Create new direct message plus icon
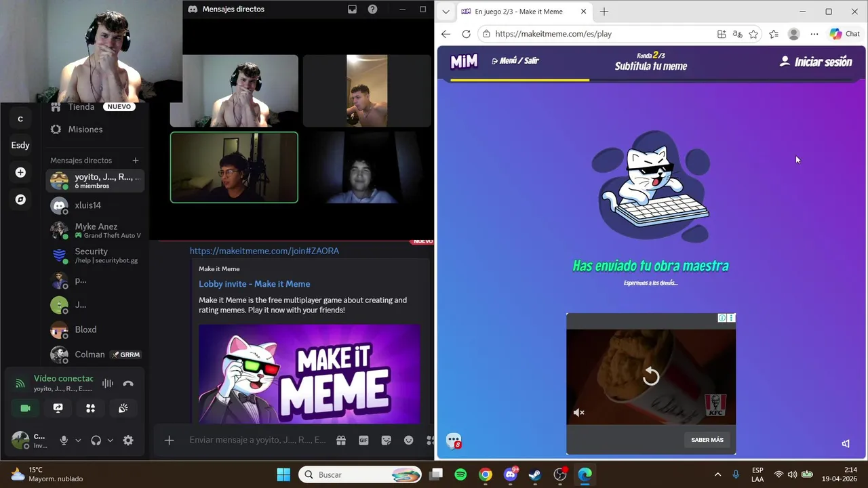Viewport: 868px width, 488px height. 136,161
